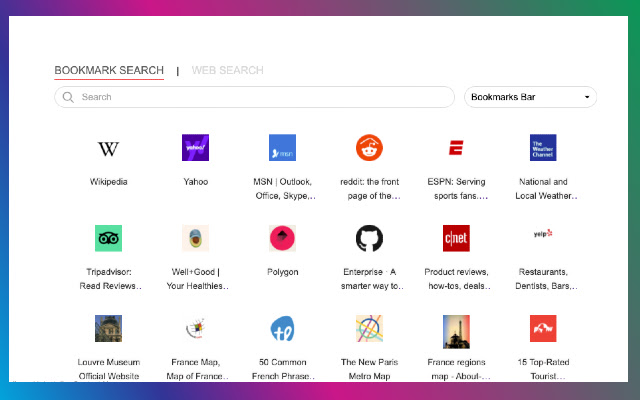Click the pink Polygon bookmark icon
640x400 pixels.
tap(282, 238)
